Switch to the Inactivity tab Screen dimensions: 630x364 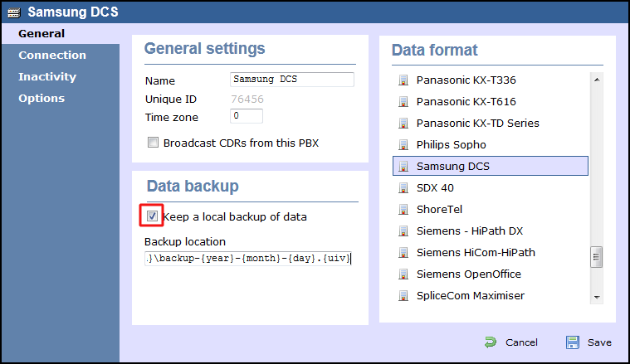(x=47, y=77)
